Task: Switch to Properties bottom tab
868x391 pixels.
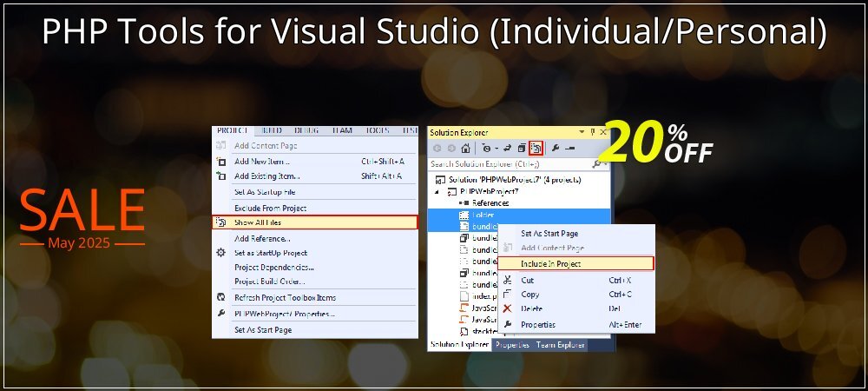Action: pos(512,344)
